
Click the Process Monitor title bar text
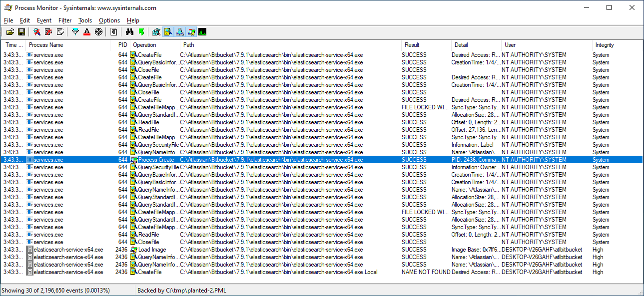point(85,8)
